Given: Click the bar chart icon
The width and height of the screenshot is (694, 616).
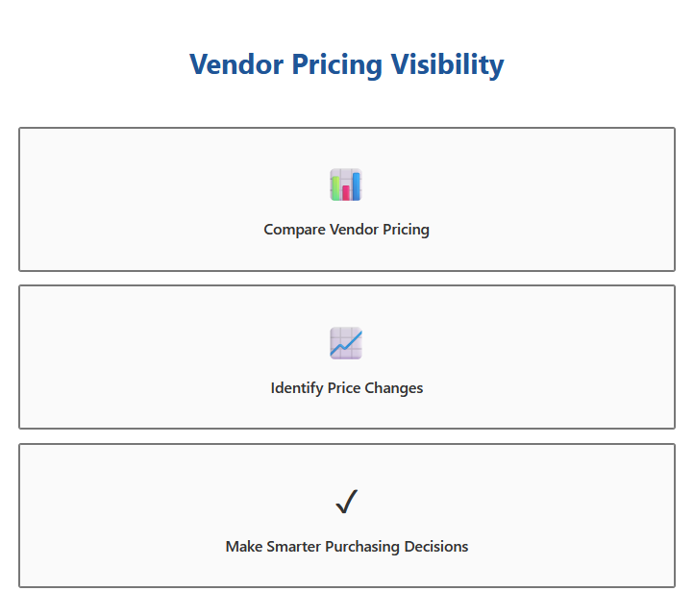Looking at the screenshot, I should tap(346, 185).
